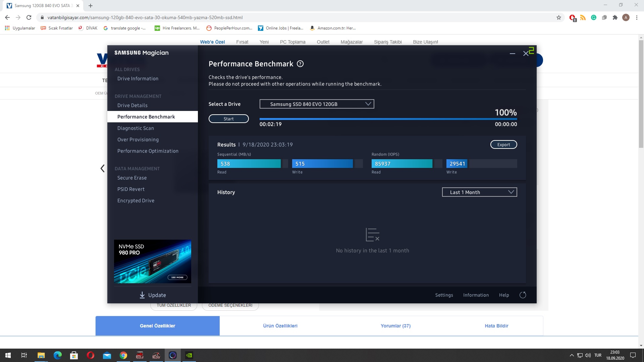This screenshot has height=362, width=644.
Task: Show hidden system tray icons
Action: point(572,355)
